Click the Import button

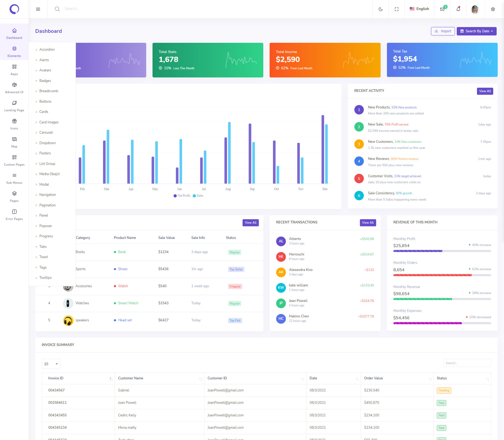click(443, 31)
